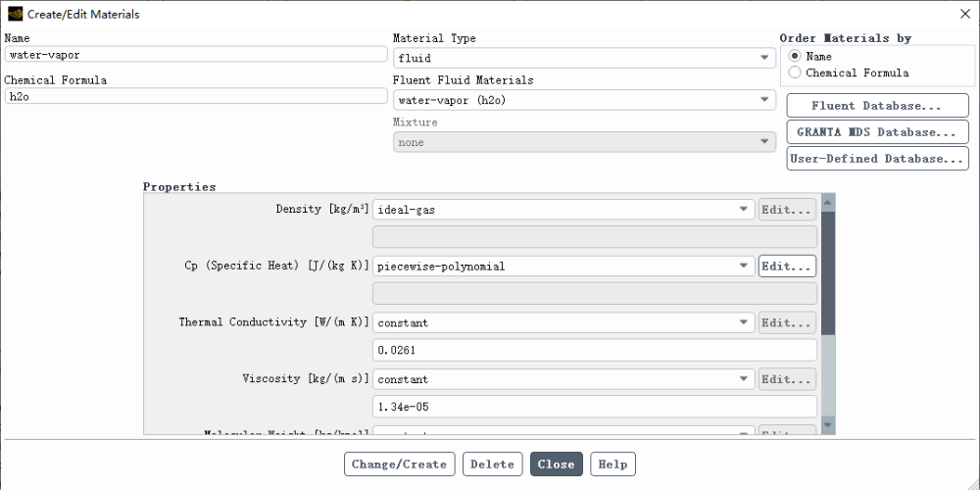This screenshot has height=490, width=980.
Task: Edit the Cp piecewise-polynomial settings
Action: pyautogui.click(x=787, y=266)
